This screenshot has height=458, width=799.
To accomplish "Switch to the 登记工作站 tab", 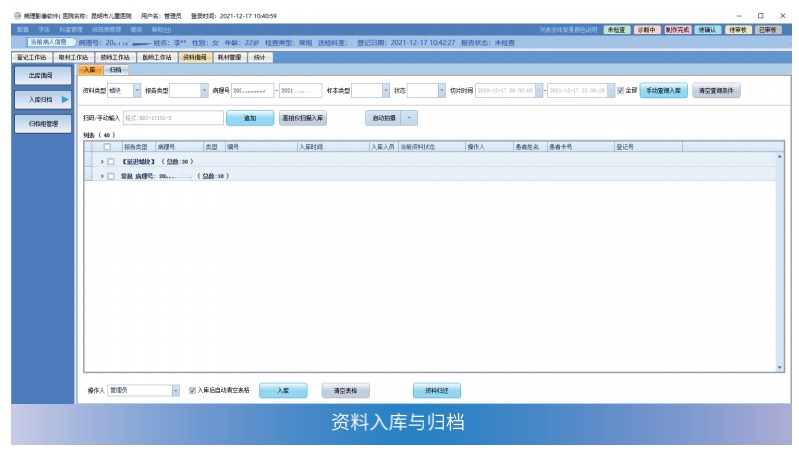I will click(x=32, y=57).
